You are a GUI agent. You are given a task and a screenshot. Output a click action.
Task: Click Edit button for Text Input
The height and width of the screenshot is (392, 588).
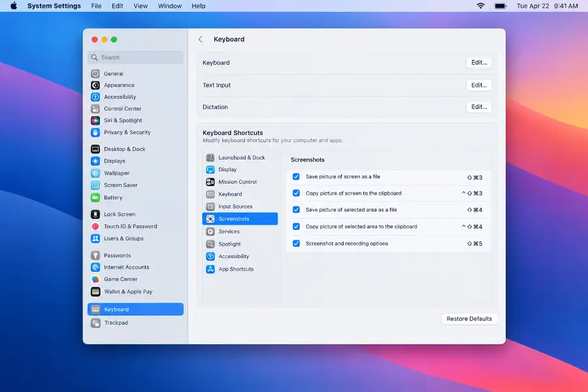point(479,85)
